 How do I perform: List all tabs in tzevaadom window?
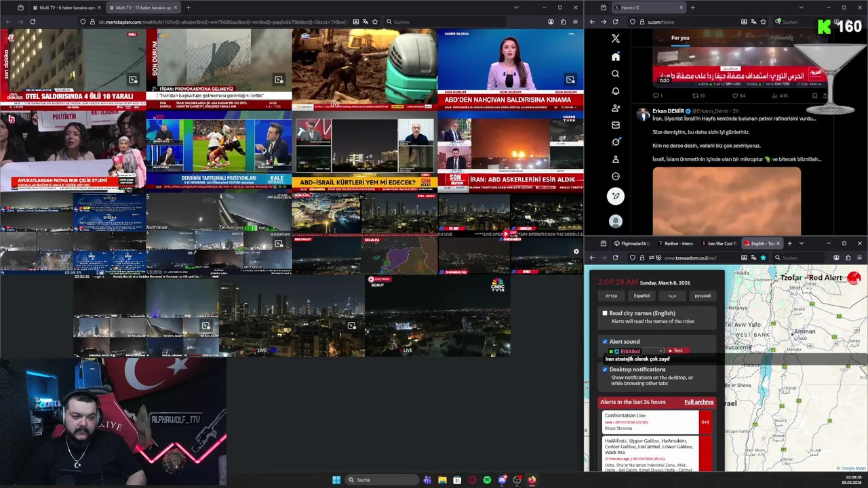(x=802, y=243)
